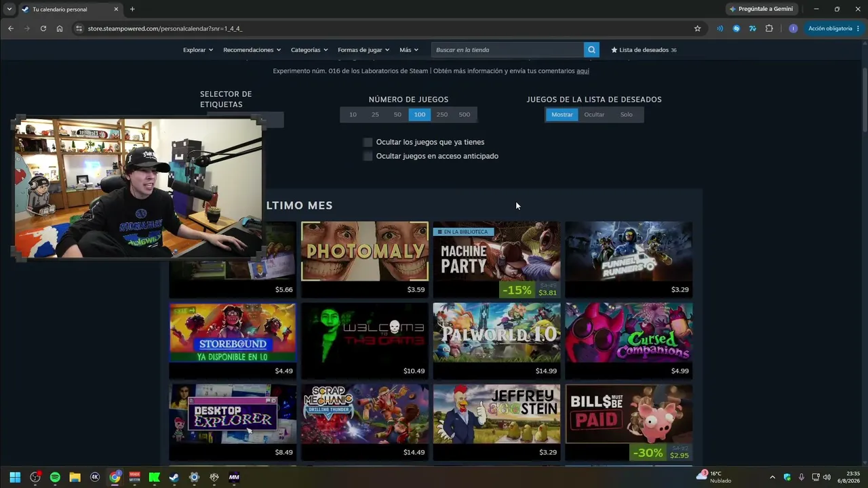
Task: Click the browser address bar URL
Action: coord(165,28)
